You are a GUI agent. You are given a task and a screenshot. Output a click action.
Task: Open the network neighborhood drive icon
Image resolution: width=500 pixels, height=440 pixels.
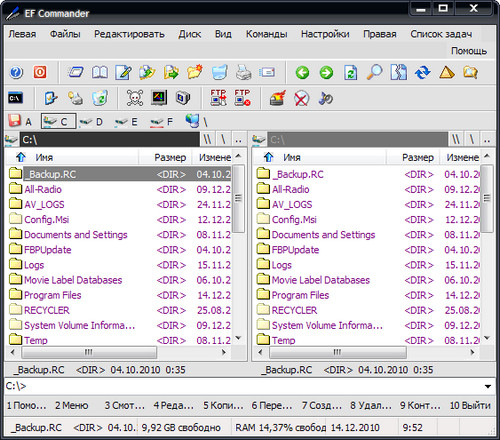(x=197, y=121)
